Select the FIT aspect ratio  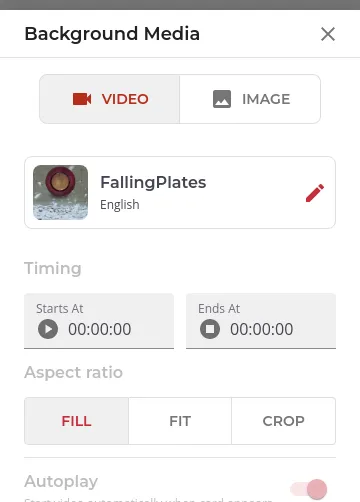coord(180,421)
